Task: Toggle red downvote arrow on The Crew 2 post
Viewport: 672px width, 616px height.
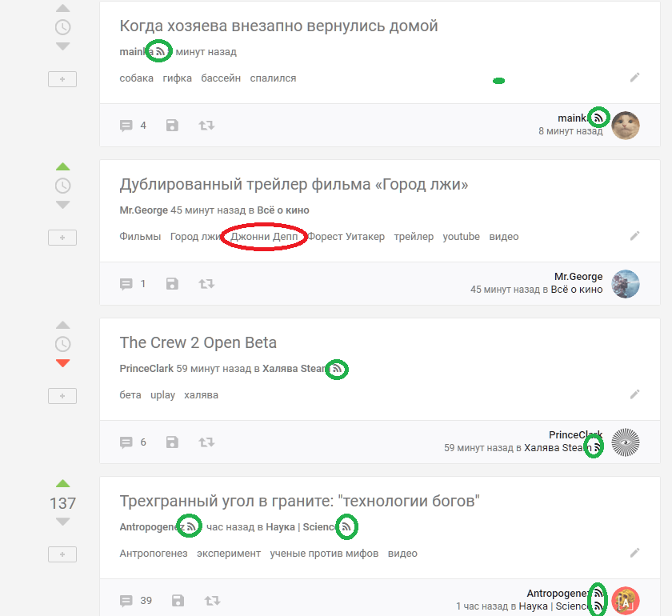Action: (62, 363)
